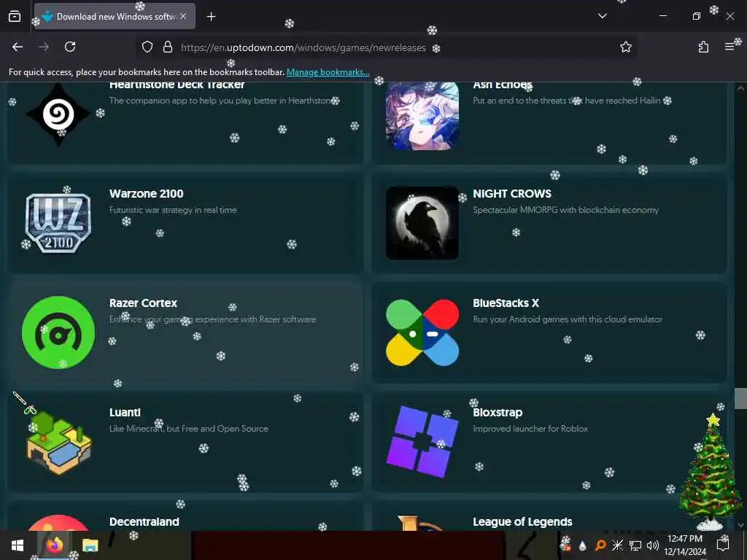Viewport: 747px width, 560px height.
Task: Open the volume control tray icon
Action: point(653,545)
